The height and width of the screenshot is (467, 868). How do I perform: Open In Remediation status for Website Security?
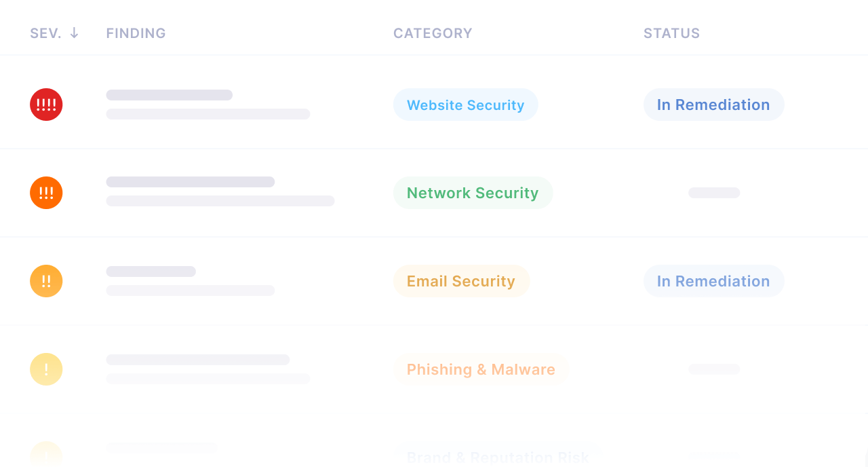pos(714,105)
